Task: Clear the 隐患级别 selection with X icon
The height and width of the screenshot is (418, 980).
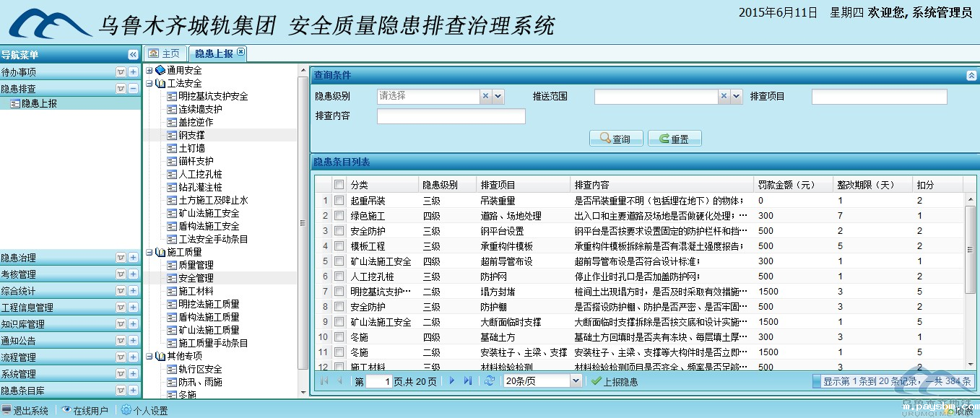Action: point(486,96)
